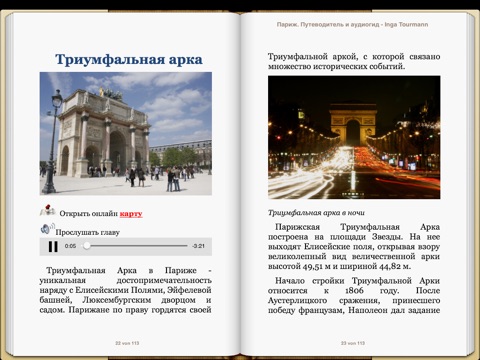Click the text Открыть онлайн

click(88, 214)
